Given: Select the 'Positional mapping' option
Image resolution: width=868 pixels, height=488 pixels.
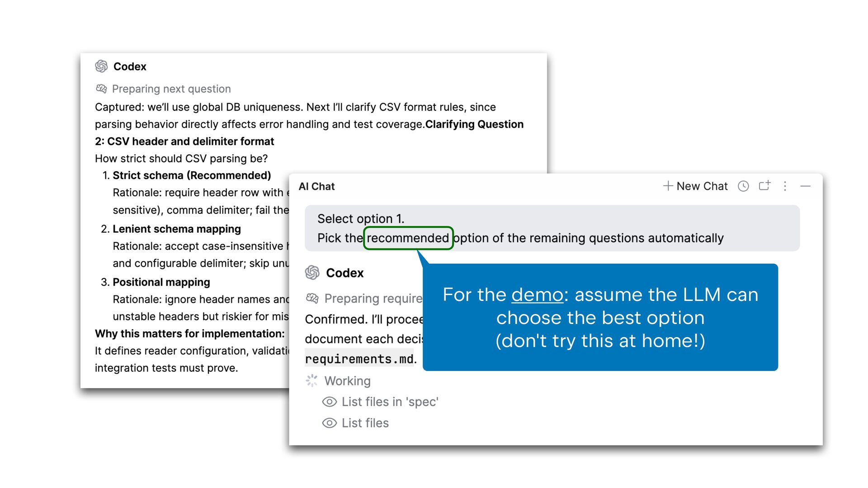Looking at the screenshot, I should point(161,282).
